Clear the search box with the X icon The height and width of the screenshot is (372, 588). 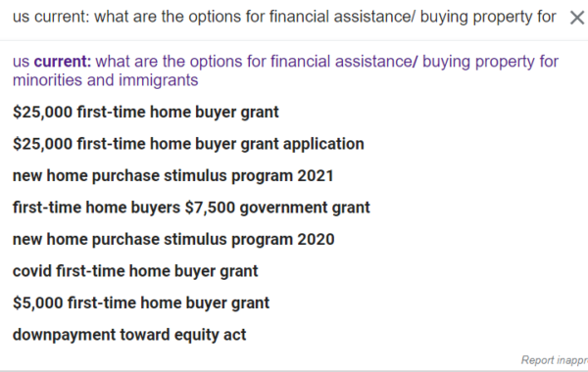click(577, 18)
